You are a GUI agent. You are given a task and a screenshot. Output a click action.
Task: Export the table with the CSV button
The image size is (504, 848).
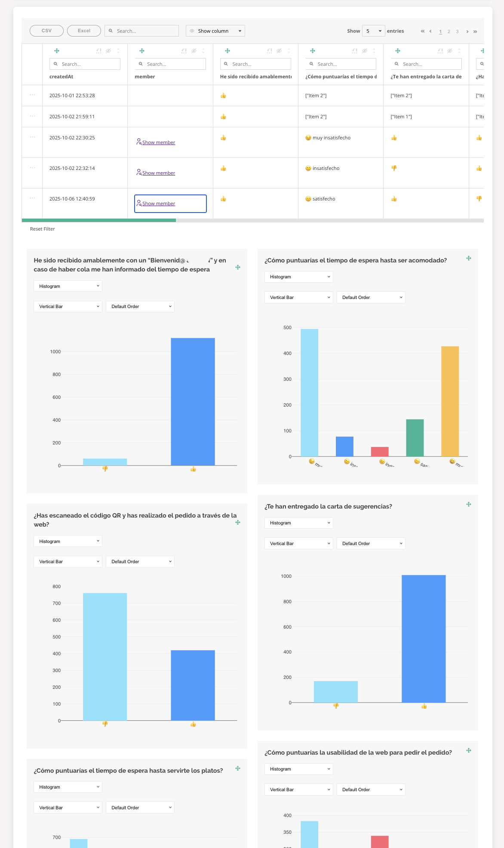coord(46,31)
